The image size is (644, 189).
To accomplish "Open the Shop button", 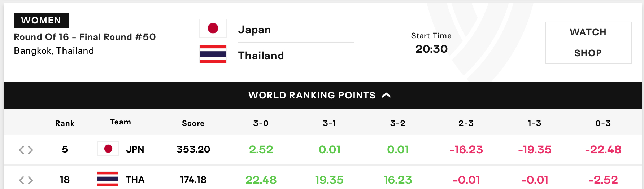I will coord(588,53).
